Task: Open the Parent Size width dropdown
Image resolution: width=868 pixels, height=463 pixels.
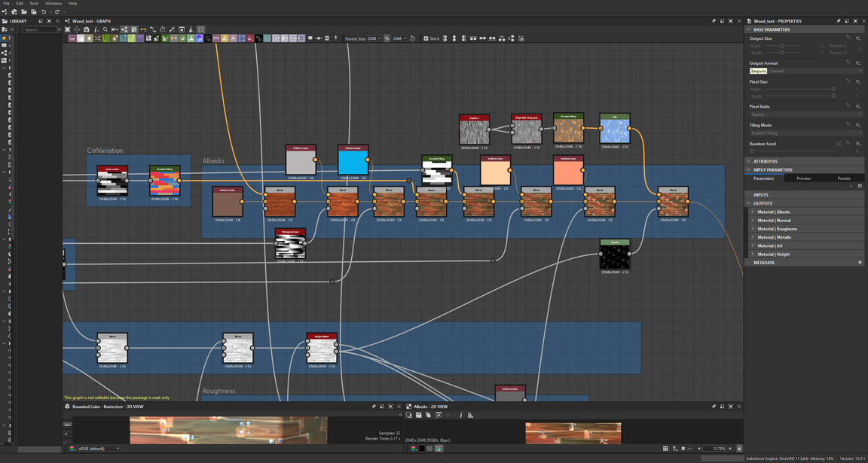Action: coord(374,38)
